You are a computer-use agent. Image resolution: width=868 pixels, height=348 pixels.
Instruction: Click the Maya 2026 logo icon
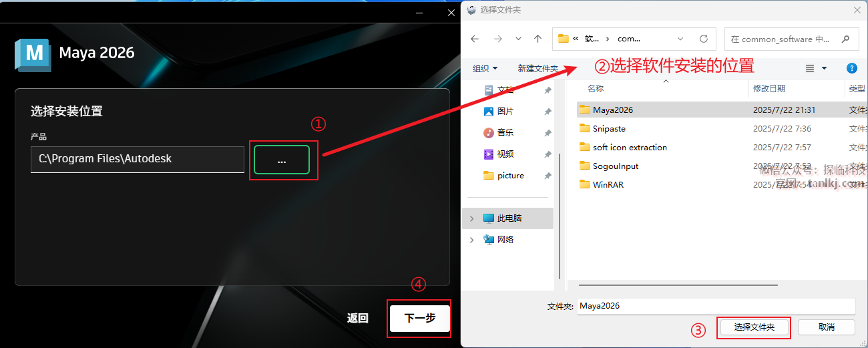point(32,55)
